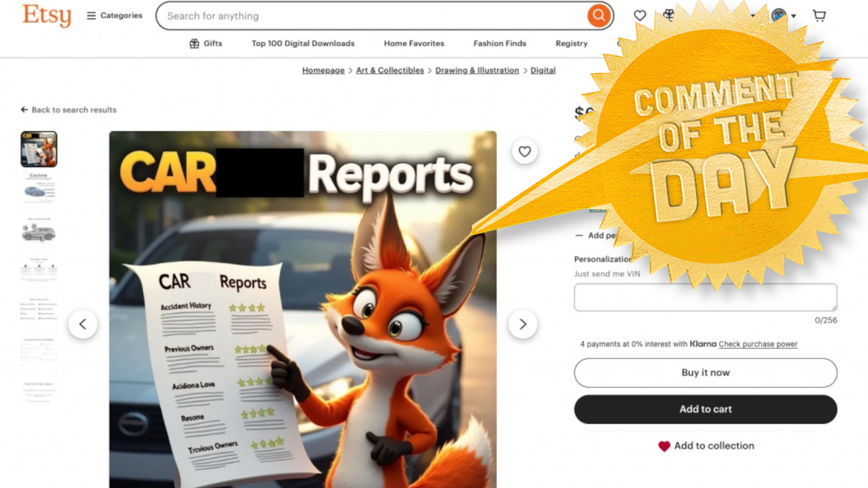Click the search magnifying glass icon
This screenshot has height=488, width=868.
[x=598, y=16]
